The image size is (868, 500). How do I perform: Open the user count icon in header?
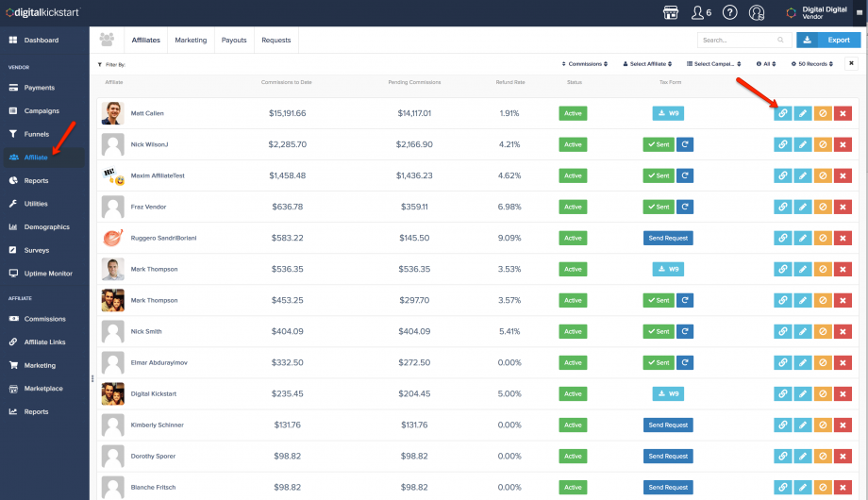(x=700, y=12)
